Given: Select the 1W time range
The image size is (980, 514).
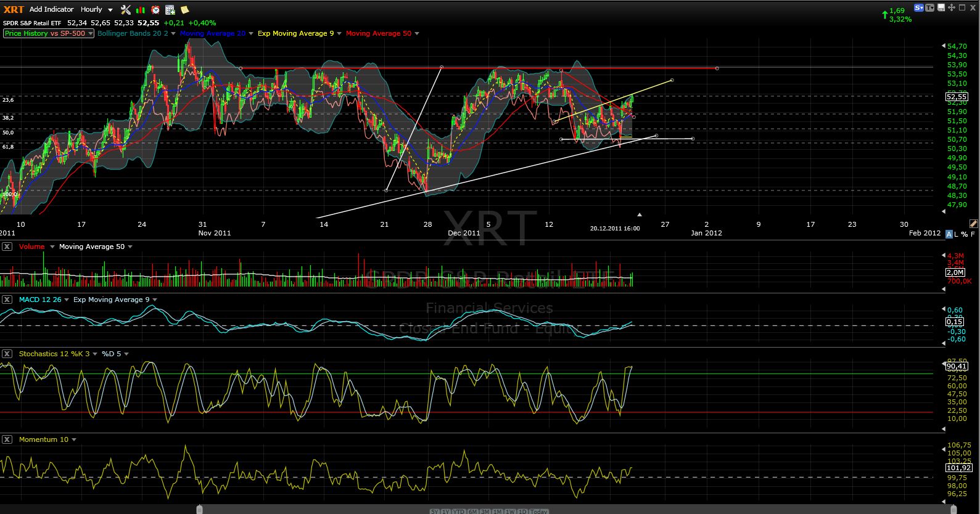Looking at the screenshot, I should 511,512.
